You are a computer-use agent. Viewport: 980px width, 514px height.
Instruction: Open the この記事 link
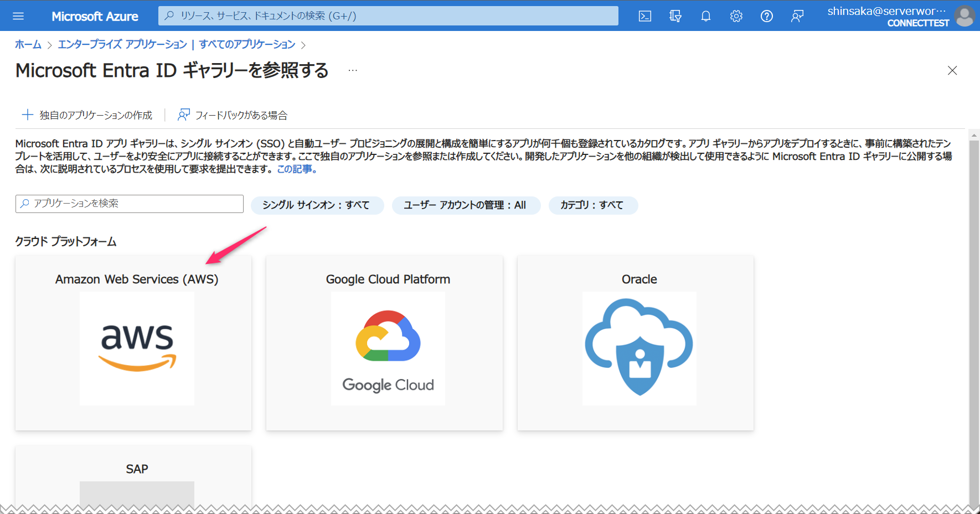pyautogui.click(x=297, y=169)
